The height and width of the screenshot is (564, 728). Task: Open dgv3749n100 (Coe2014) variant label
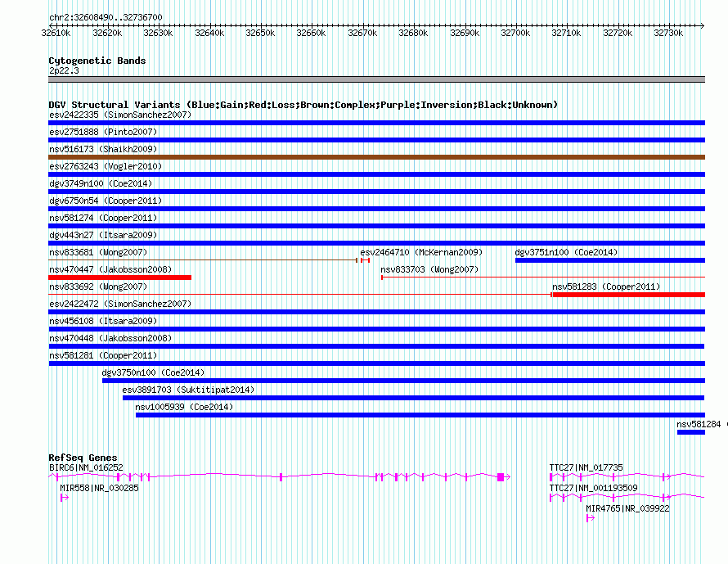[x=101, y=183]
